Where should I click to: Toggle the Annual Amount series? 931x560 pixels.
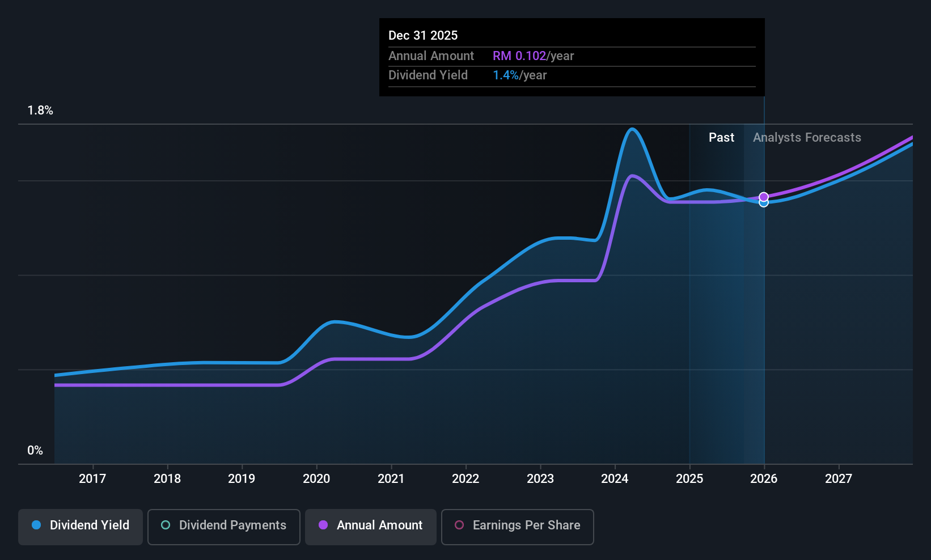click(x=371, y=527)
